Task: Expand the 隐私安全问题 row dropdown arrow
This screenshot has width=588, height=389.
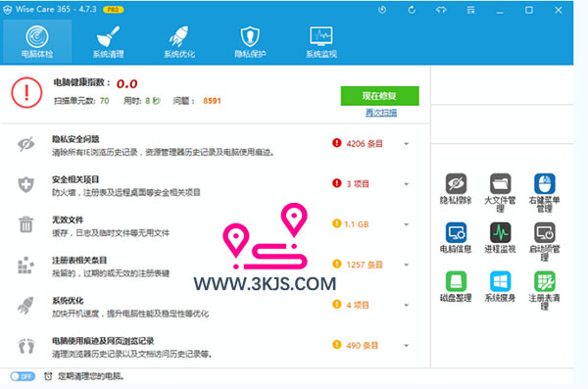Action: coord(406,144)
